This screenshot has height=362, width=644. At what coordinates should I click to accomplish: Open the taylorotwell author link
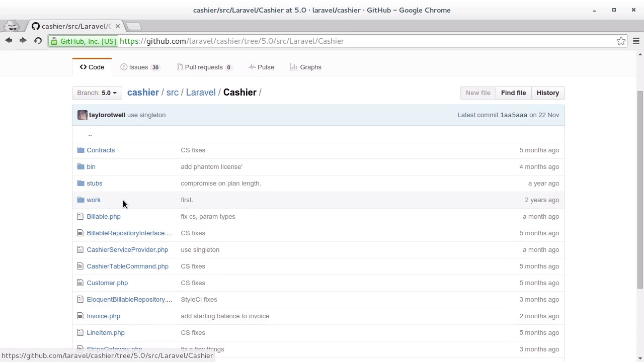(x=107, y=115)
